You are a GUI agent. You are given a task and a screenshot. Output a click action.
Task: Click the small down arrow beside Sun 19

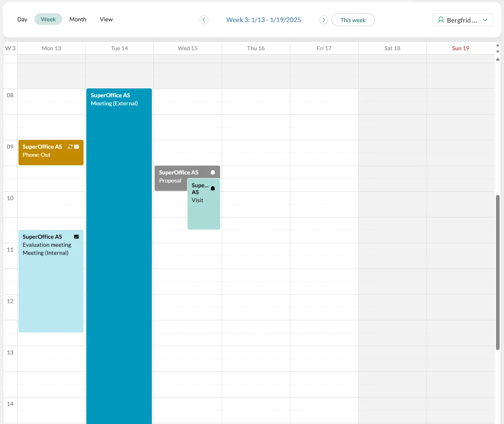point(498,51)
